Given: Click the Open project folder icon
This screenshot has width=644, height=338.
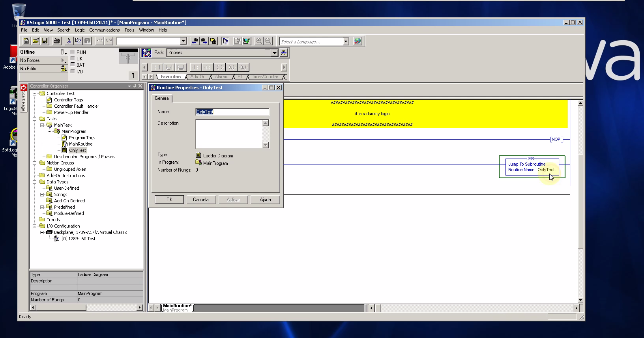Looking at the screenshot, I should (36, 41).
